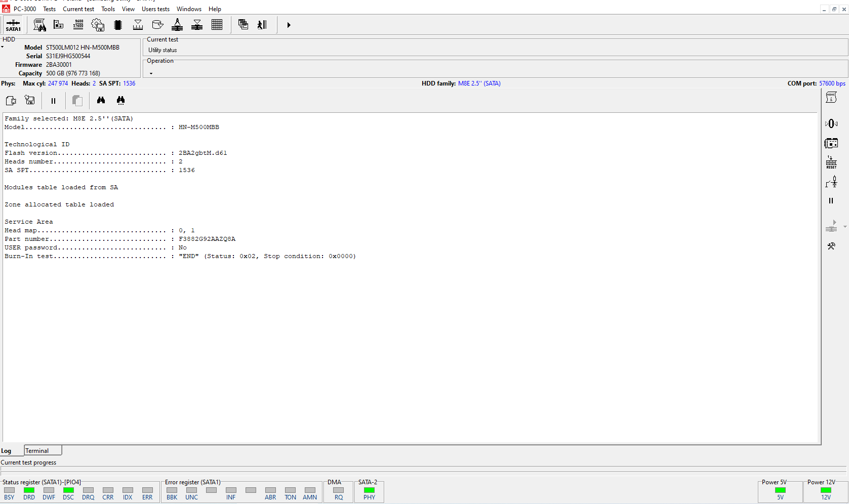Click the cascading windows icon in toolbar
This screenshot has width=849, height=504.
[x=243, y=25]
